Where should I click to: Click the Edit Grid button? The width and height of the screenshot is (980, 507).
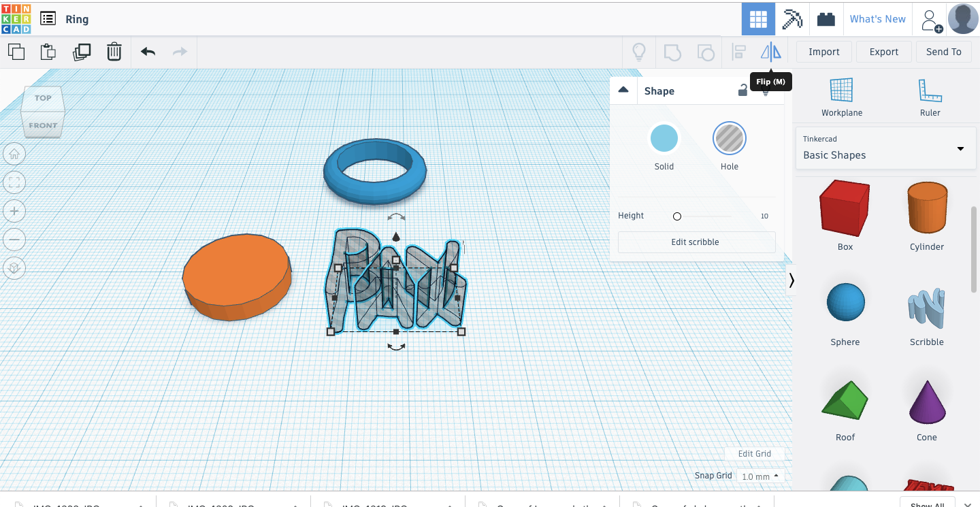tap(755, 454)
